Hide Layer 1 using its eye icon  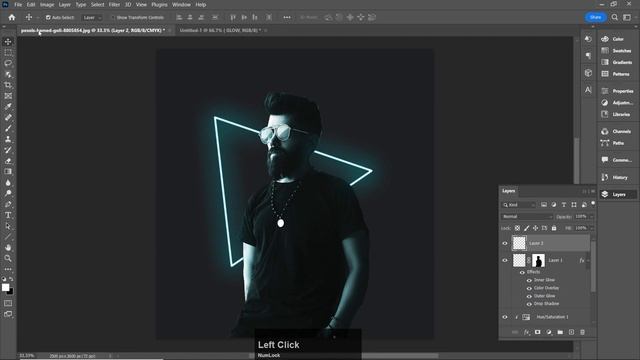point(505,260)
